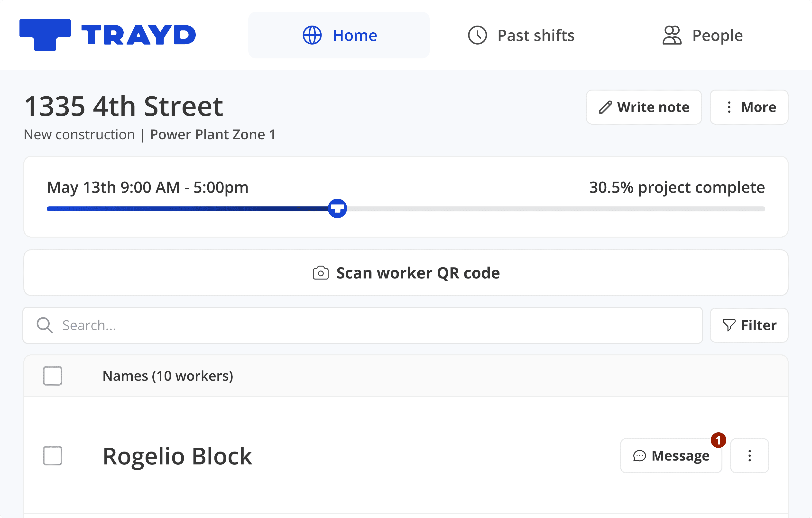812x518 pixels.
Task: Click the speech bubble icon in Message
Action: (639, 456)
